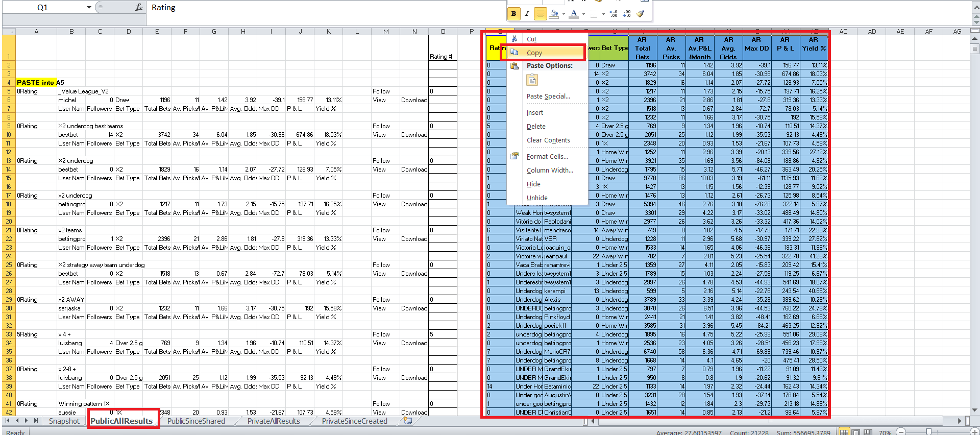The height and width of the screenshot is (435, 980).
Task: Click the Insert Function fx icon
Action: click(x=139, y=8)
